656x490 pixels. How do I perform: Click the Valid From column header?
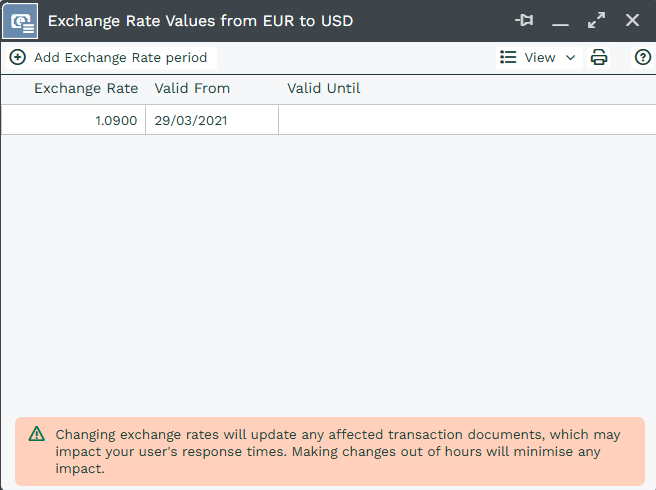click(x=192, y=88)
